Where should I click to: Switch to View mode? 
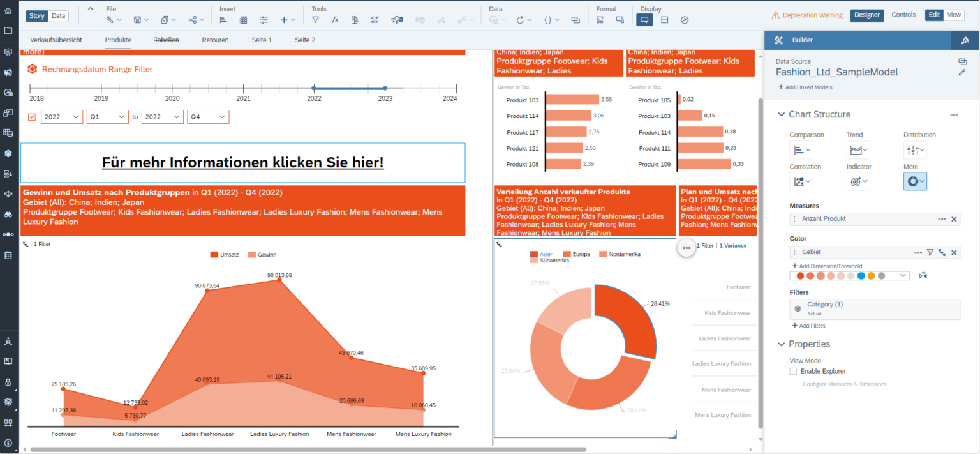click(954, 15)
